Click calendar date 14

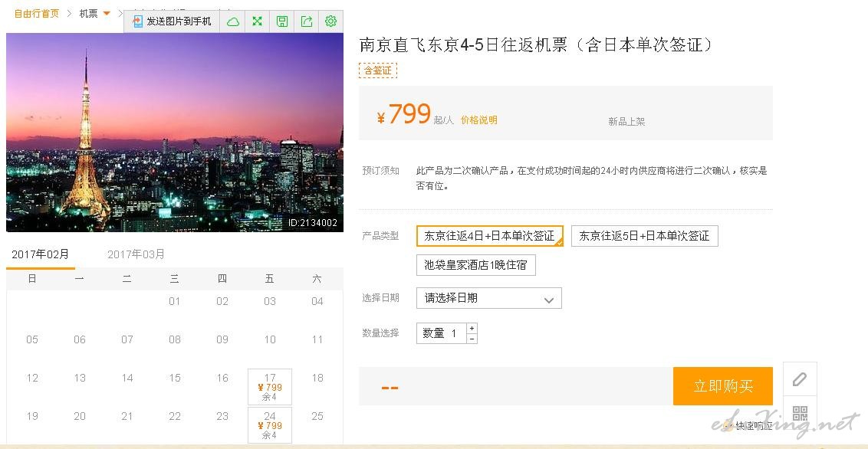tap(127, 379)
